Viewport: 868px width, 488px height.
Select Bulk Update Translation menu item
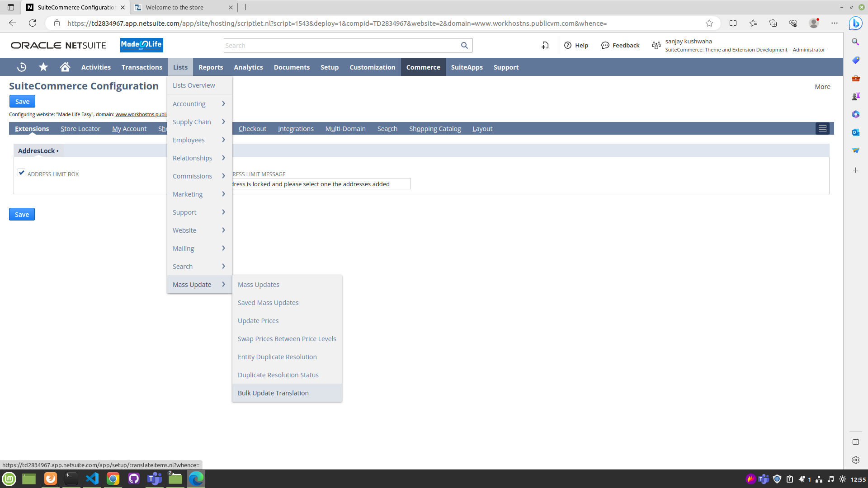click(x=273, y=393)
